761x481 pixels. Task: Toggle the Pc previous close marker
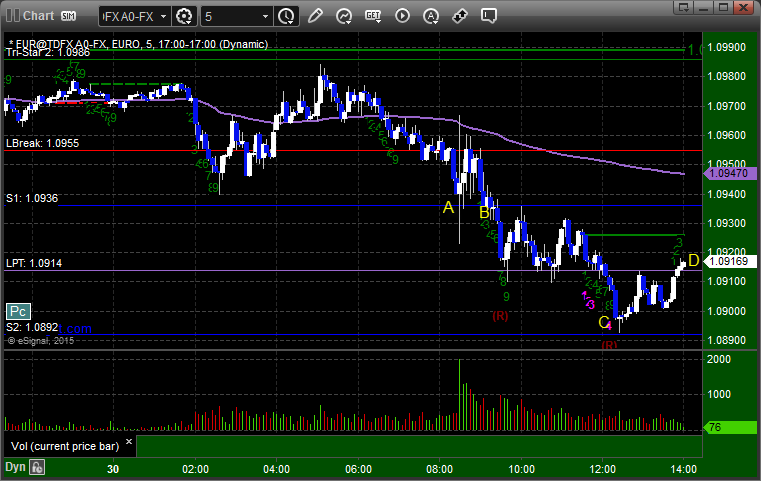click(x=18, y=311)
